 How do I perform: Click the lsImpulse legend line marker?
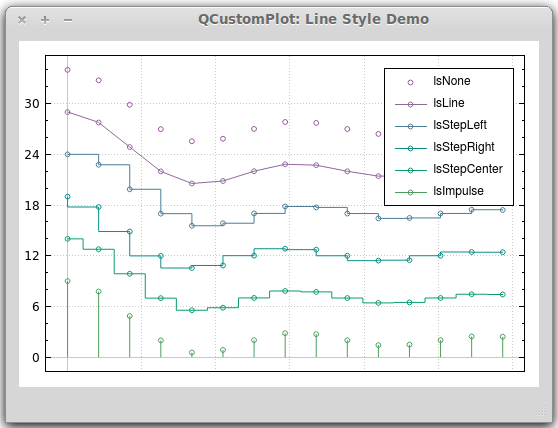pos(411,192)
